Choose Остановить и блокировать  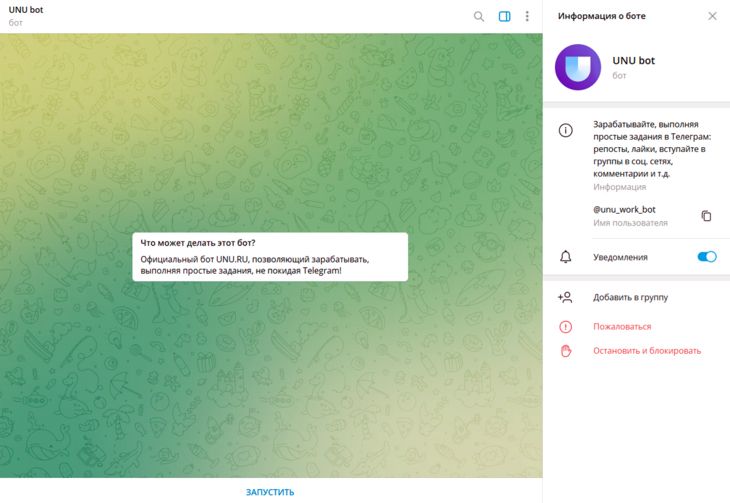pos(647,351)
